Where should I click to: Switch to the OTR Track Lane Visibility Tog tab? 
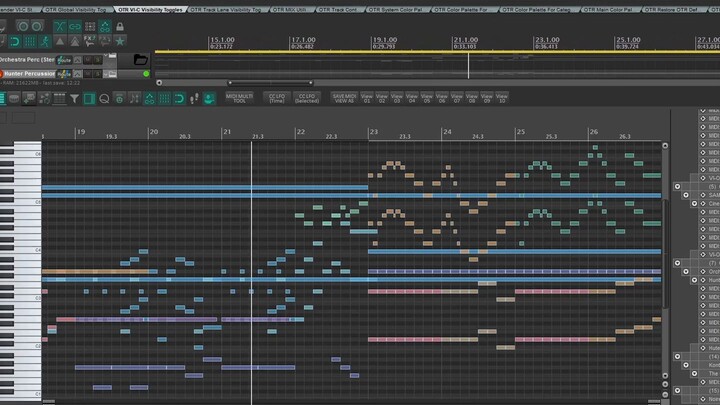[x=225, y=9]
